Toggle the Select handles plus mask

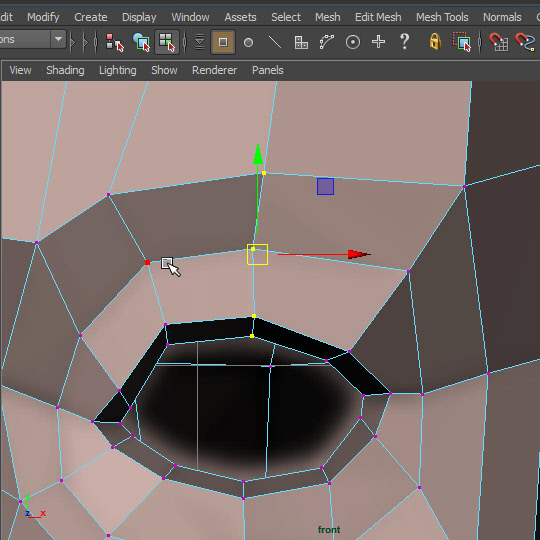pyautogui.click(x=378, y=42)
